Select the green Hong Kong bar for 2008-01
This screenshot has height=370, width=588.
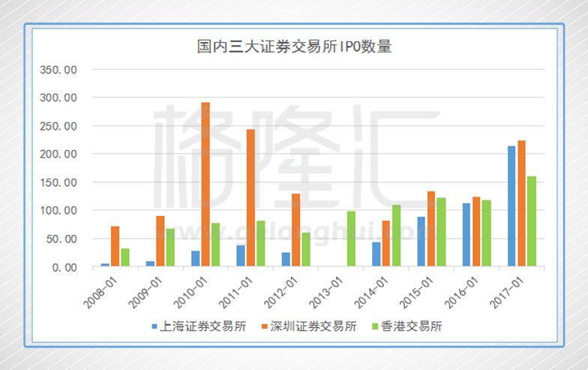pos(125,257)
